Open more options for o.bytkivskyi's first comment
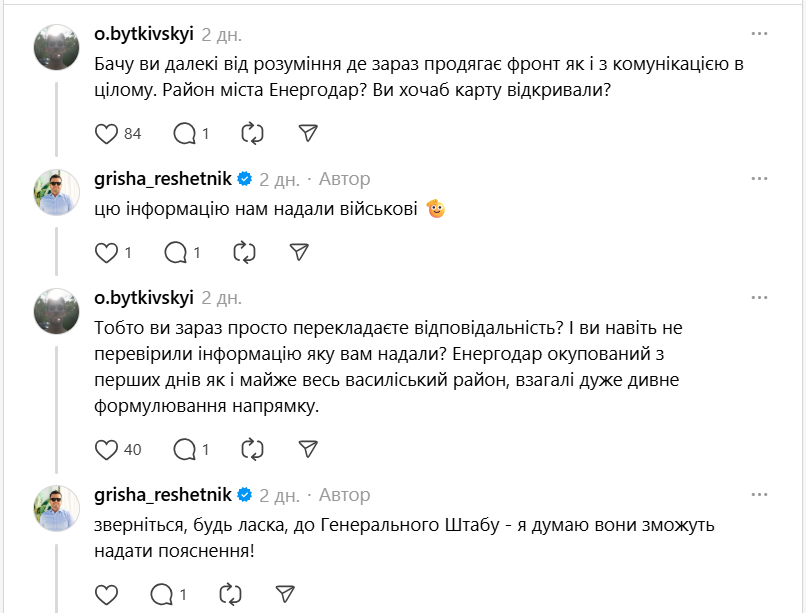The width and height of the screenshot is (806, 613). point(758,33)
